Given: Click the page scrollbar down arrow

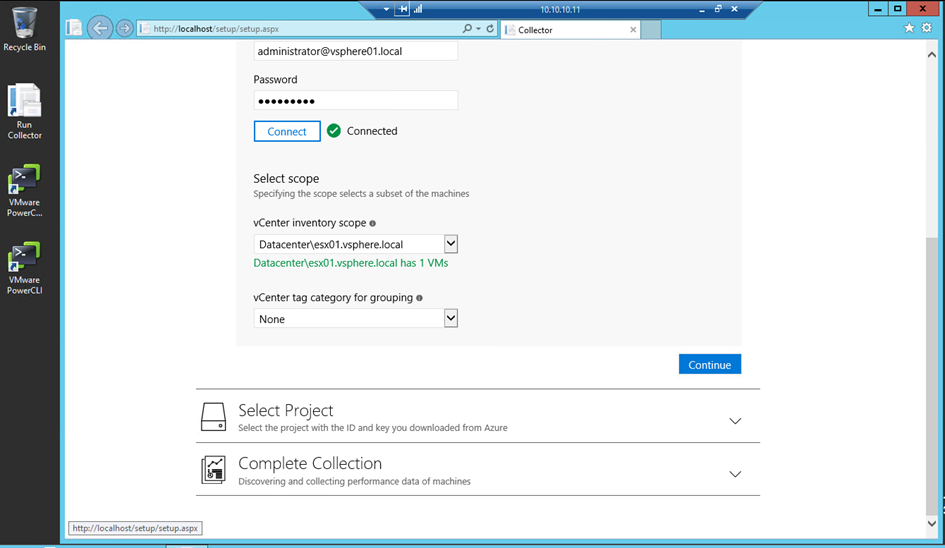Looking at the screenshot, I should point(932,523).
